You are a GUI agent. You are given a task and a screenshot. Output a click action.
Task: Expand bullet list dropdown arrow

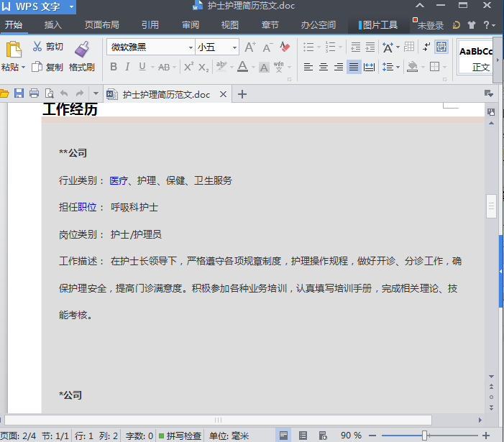[x=319, y=47]
